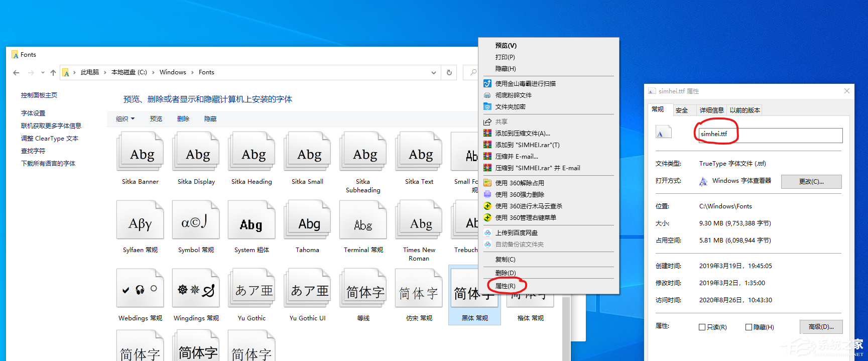This screenshot has width=868, height=361.
Task: Choose 复制(C) from the context menu
Action: tap(548, 260)
